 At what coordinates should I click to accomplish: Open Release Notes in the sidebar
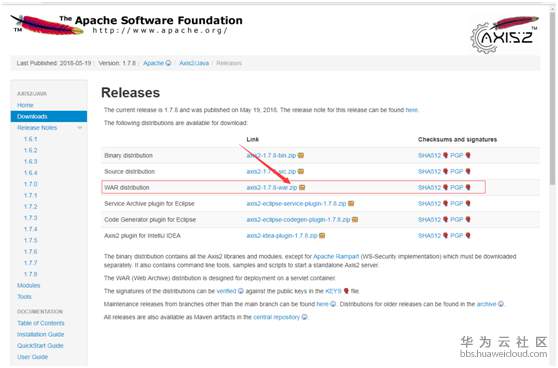(x=37, y=127)
